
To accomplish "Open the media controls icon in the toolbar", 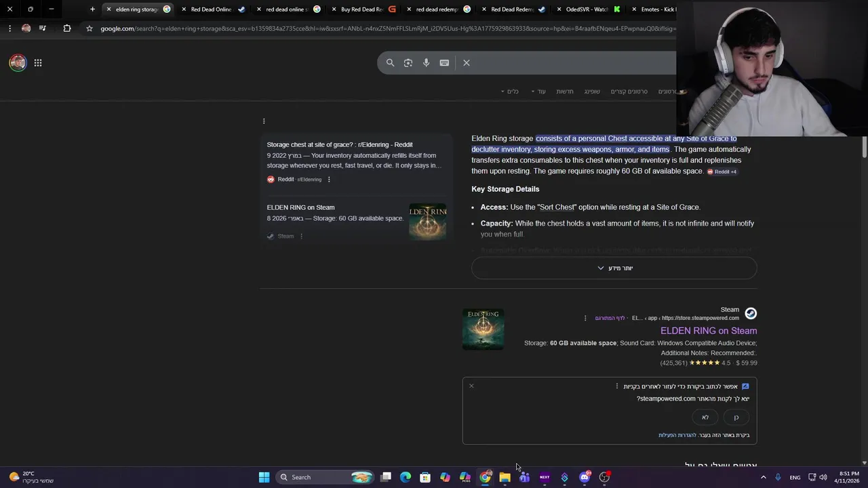I will point(43,28).
